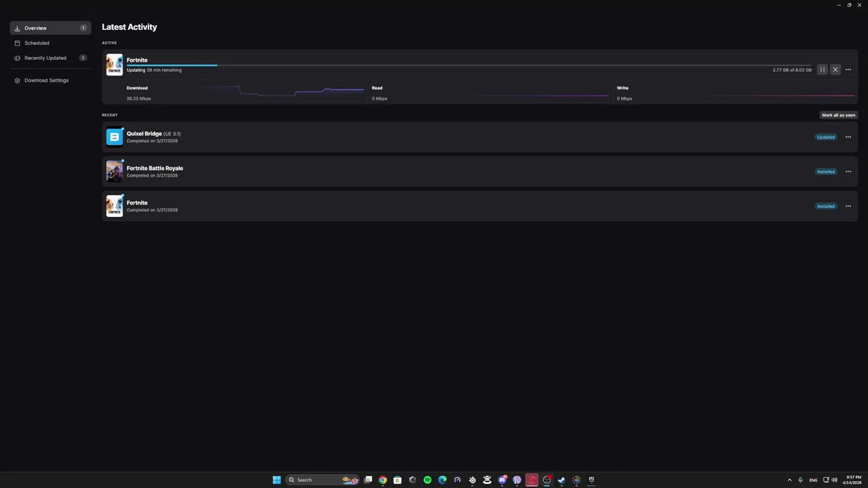This screenshot has width=868, height=488.
Task: Open Steam from the taskbar
Action: point(561,480)
